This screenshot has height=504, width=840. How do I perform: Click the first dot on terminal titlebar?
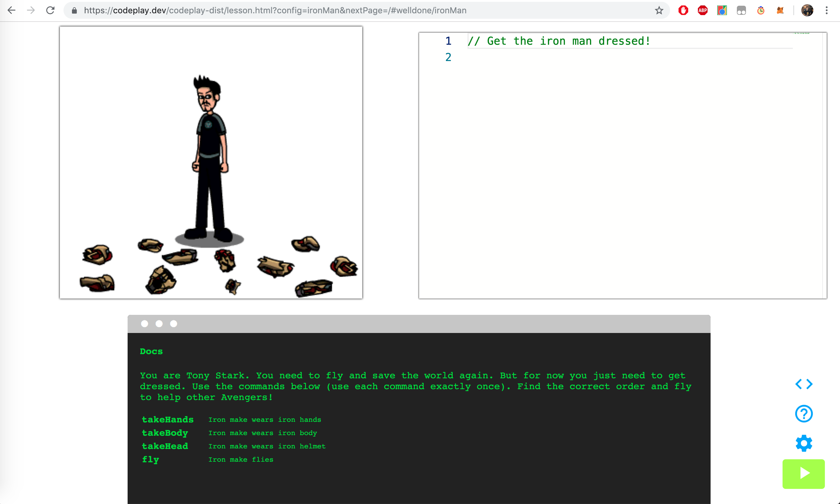point(145,324)
